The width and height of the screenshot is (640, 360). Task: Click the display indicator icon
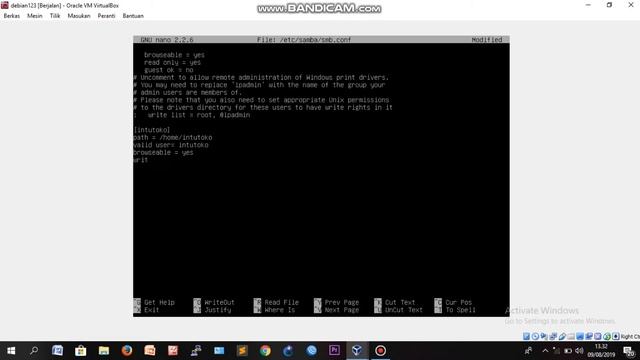pyautogui.click(x=580, y=336)
